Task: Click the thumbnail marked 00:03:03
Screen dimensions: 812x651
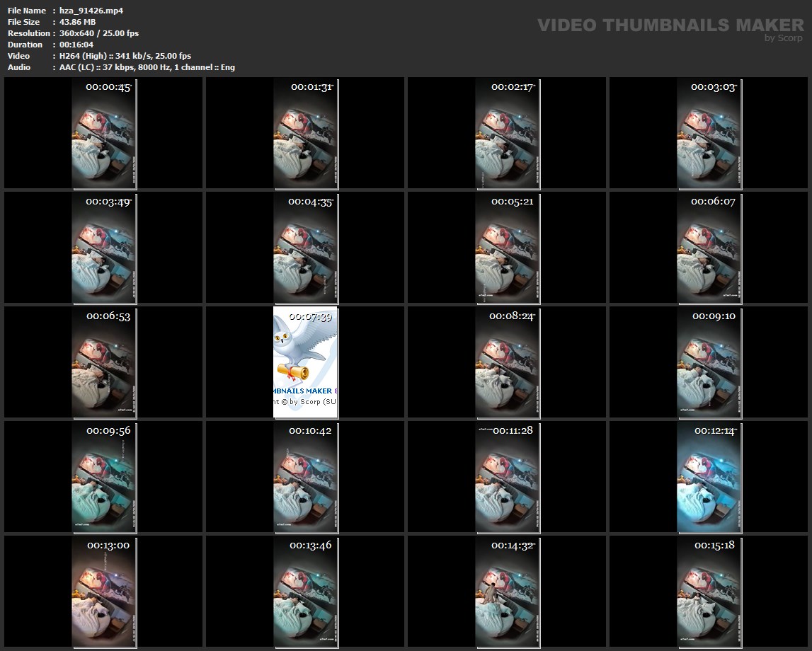Action: pyautogui.click(x=709, y=133)
